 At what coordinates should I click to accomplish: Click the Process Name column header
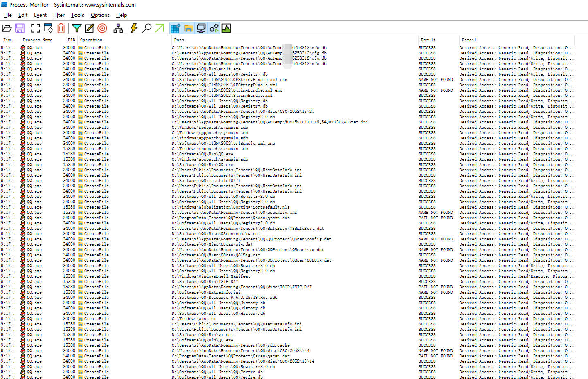[41, 40]
